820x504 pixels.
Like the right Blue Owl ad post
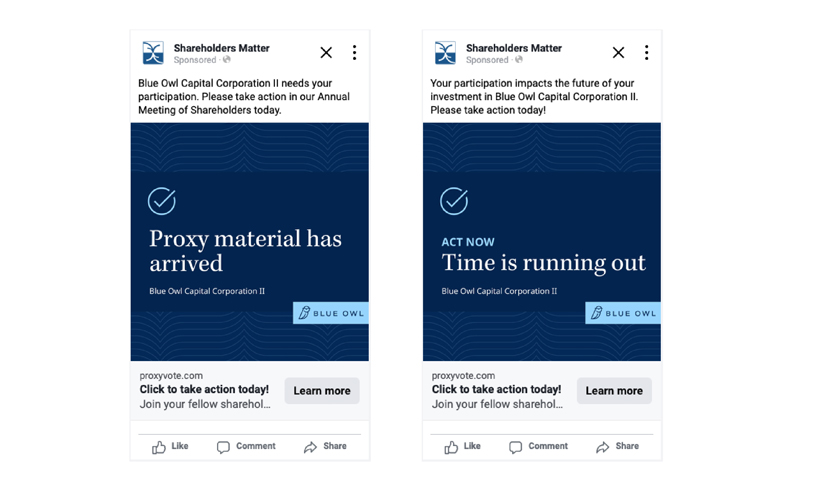coord(462,446)
